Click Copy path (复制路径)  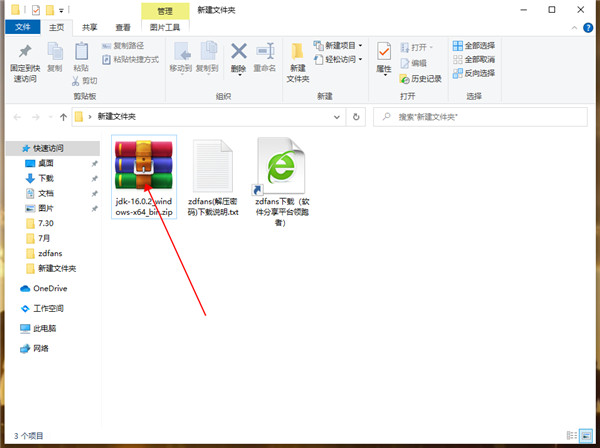123,46
